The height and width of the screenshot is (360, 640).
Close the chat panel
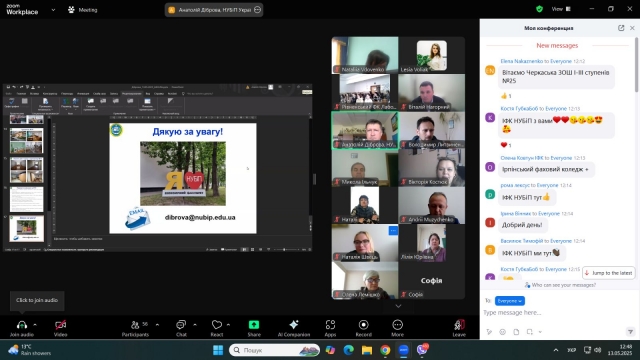tap(632, 28)
